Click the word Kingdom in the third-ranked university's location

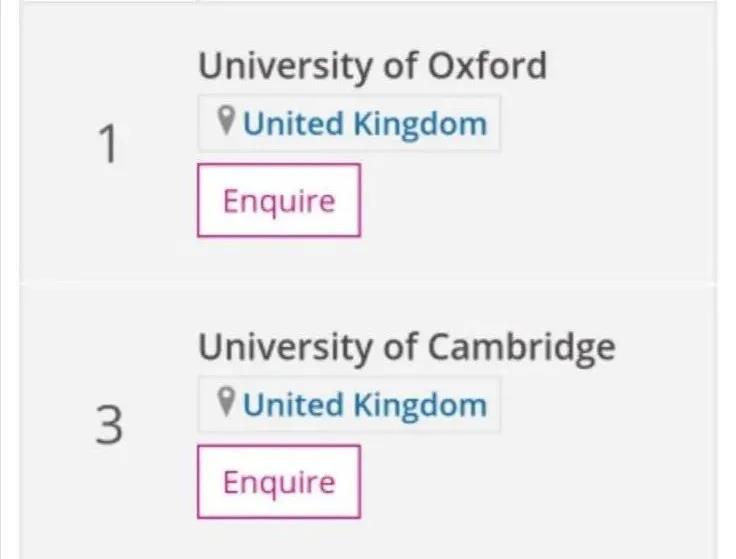tap(420, 406)
